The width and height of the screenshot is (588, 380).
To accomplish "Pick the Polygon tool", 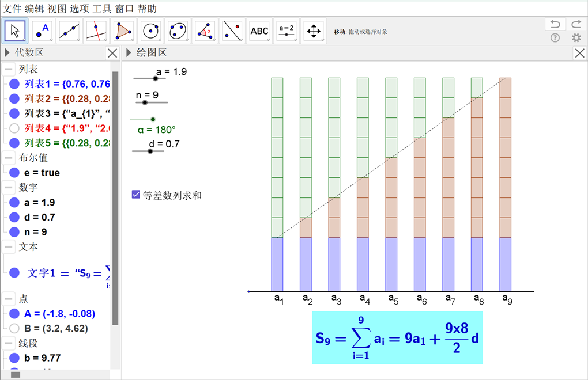I will click(x=124, y=31).
